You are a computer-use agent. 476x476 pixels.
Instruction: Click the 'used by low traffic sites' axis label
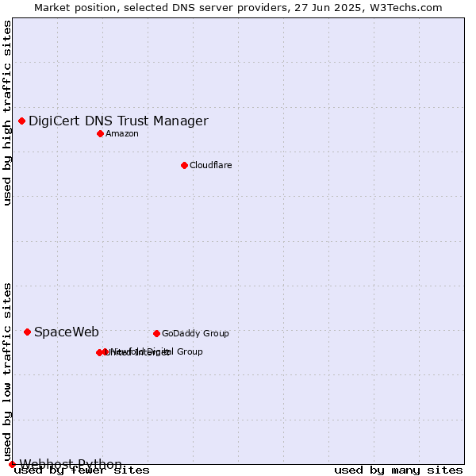click(7, 372)
